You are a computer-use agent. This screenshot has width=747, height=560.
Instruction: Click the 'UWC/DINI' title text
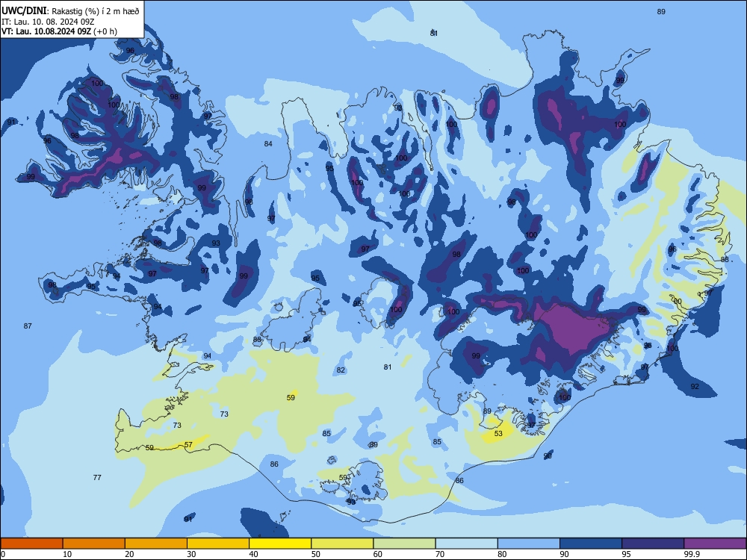click(x=24, y=11)
